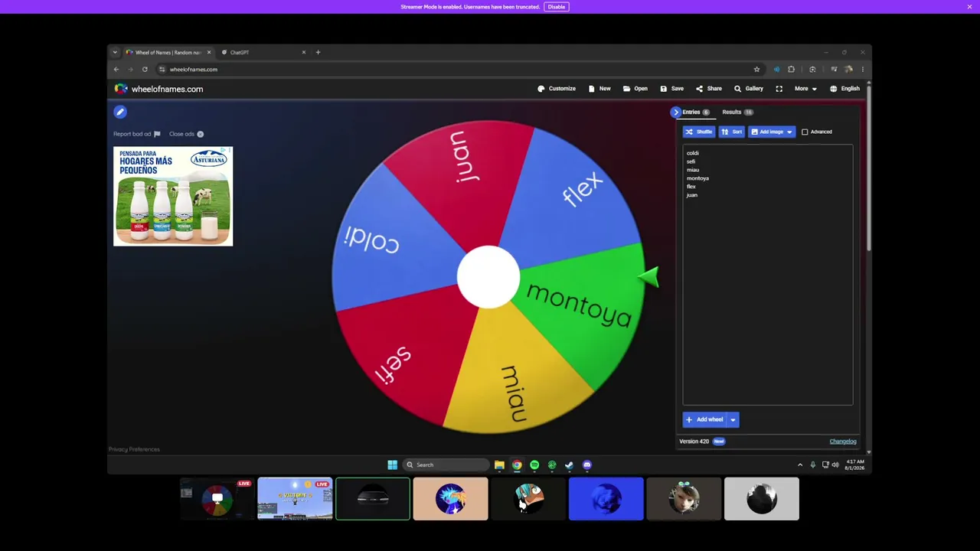Open a saved wheel with Open
980x551 pixels.
click(x=635, y=89)
